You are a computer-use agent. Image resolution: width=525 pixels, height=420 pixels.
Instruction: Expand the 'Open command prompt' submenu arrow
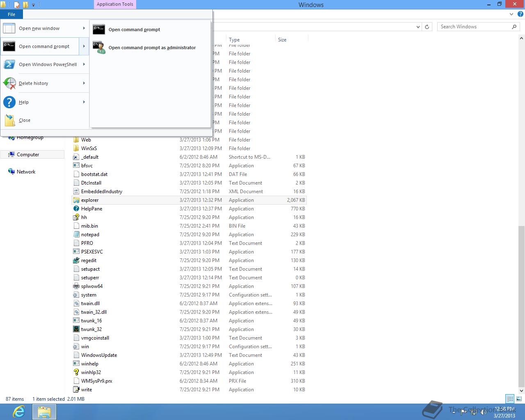[84, 46]
